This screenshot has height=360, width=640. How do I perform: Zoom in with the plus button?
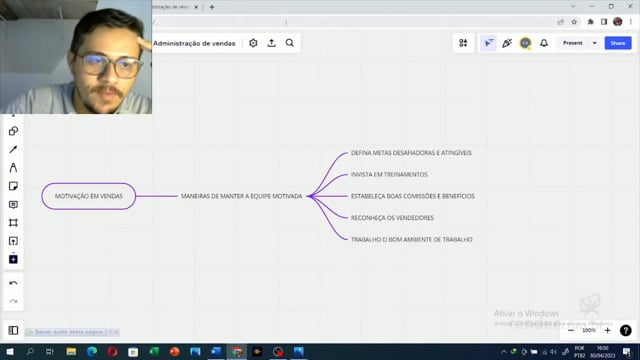point(607,330)
